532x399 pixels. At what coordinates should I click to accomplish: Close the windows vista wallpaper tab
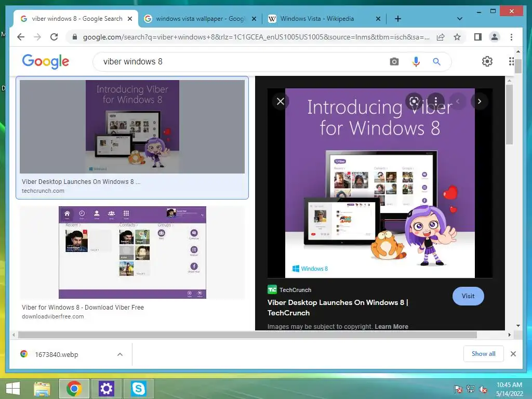254,19
